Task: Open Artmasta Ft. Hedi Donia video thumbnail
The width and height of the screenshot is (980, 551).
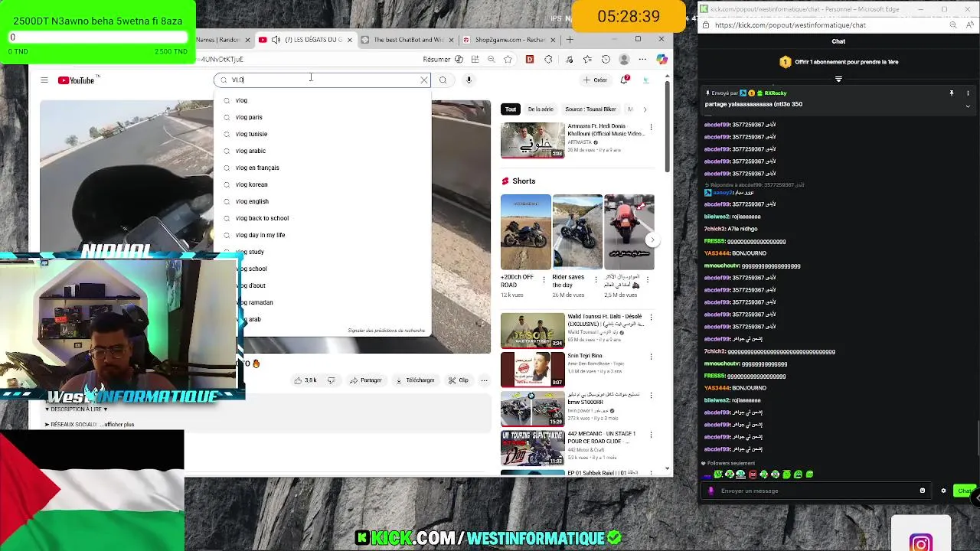Action: pyautogui.click(x=532, y=140)
